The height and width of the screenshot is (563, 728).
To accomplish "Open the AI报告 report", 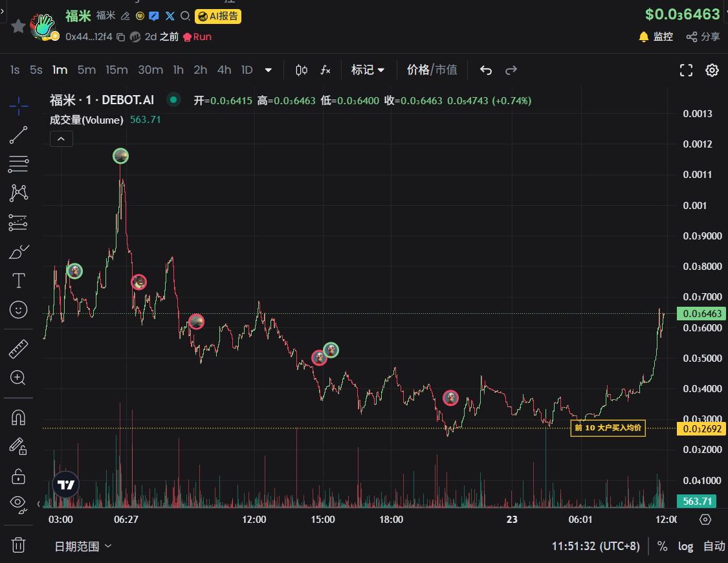I will (x=218, y=17).
